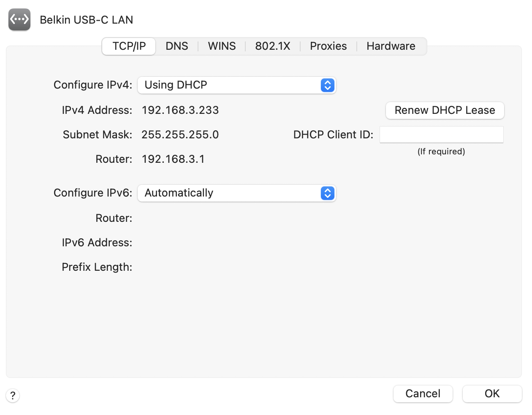Open the Configure IPv6 dropdown

click(x=237, y=193)
